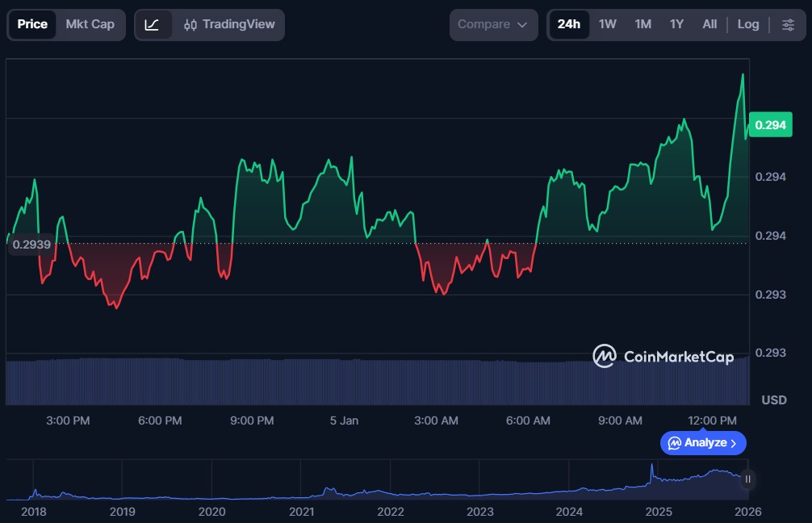This screenshot has height=523, width=812.
Task: Click the range selector pause handle
Action: pos(747,479)
